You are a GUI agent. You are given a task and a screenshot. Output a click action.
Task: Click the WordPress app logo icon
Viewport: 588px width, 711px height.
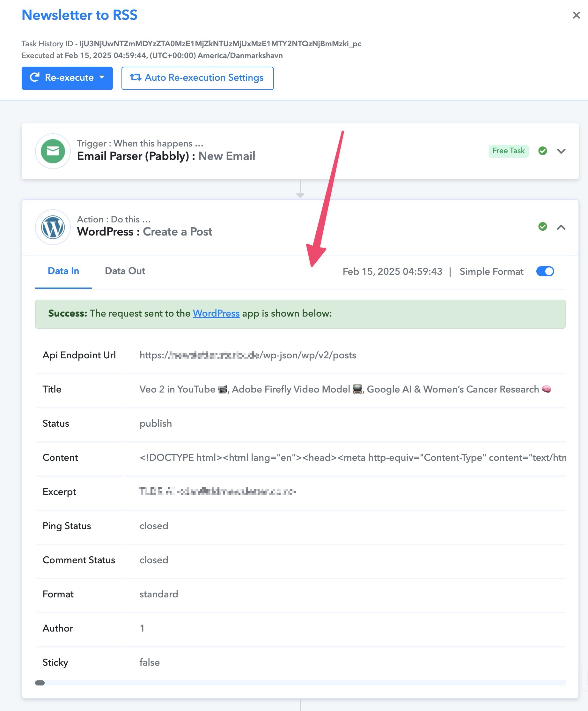click(x=53, y=227)
